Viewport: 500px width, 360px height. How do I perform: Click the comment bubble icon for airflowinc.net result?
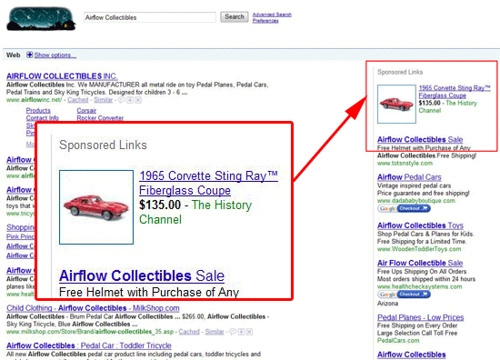tap(121, 100)
